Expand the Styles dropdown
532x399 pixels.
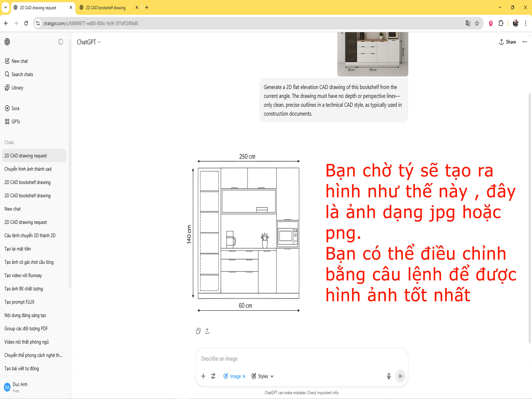click(x=263, y=376)
